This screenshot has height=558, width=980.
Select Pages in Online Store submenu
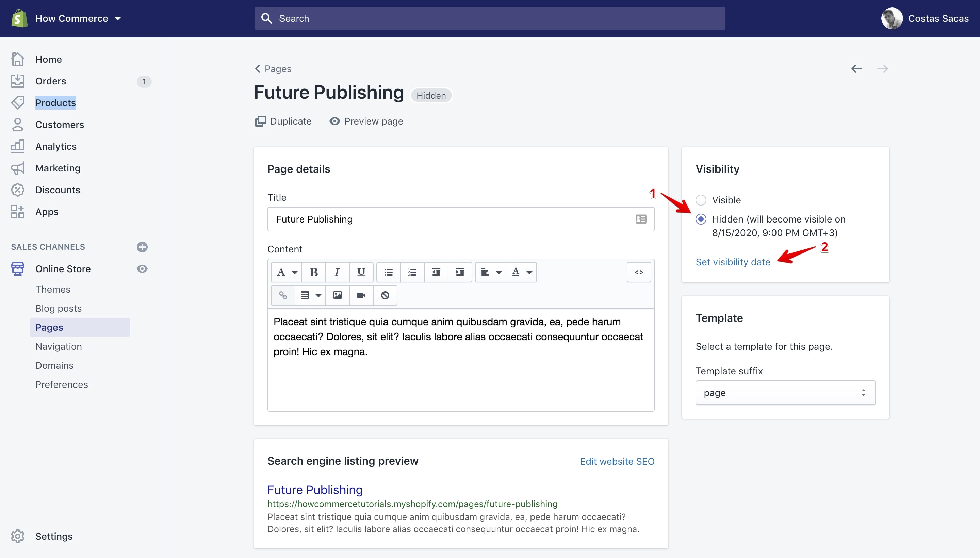click(80, 327)
